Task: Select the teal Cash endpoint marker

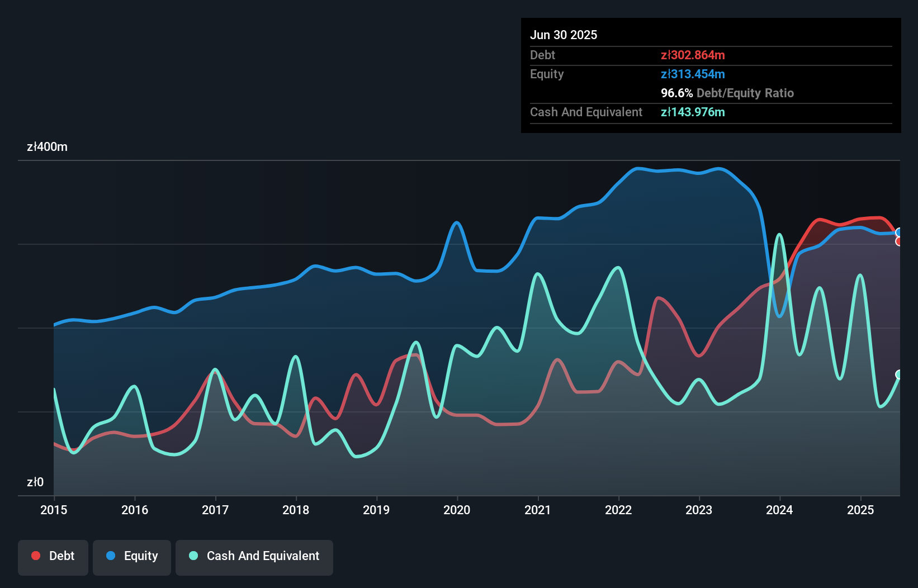Action: pyautogui.click(x=899, y=374)
